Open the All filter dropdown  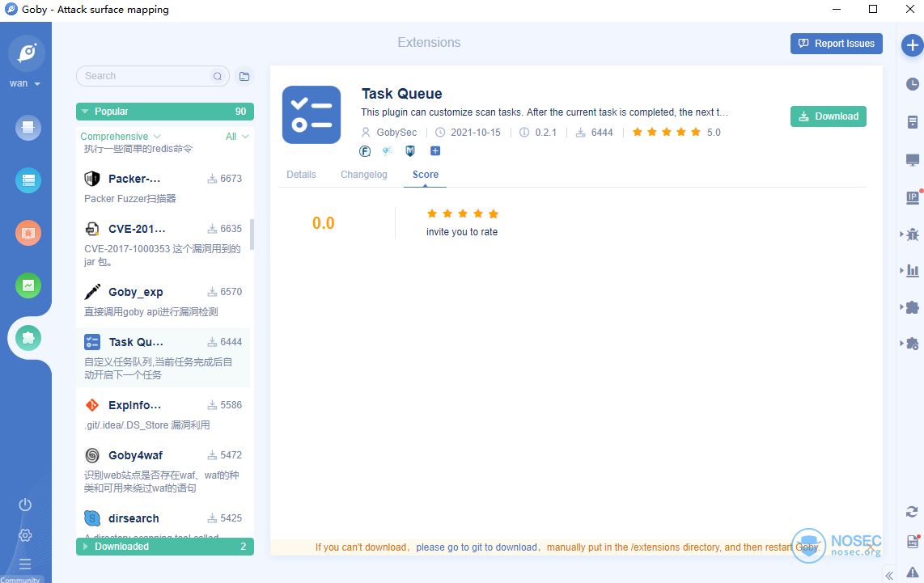[237, 136]
